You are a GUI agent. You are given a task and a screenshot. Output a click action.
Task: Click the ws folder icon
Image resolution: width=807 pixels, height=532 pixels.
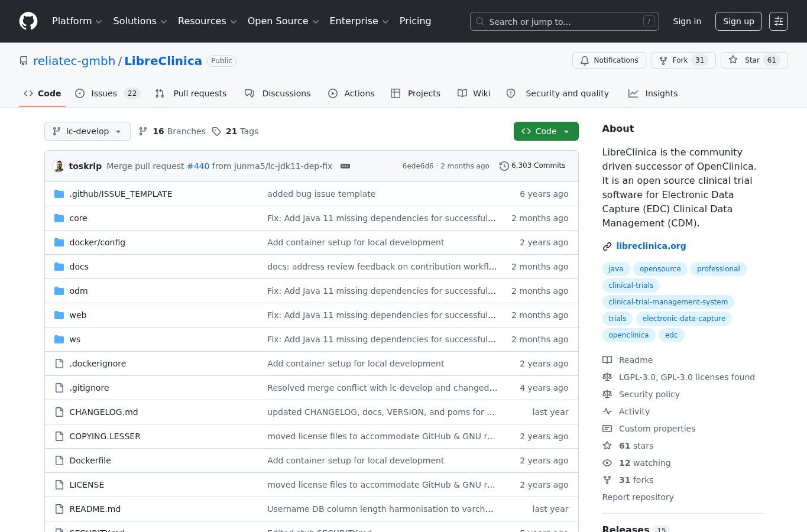tap(59, 339)
